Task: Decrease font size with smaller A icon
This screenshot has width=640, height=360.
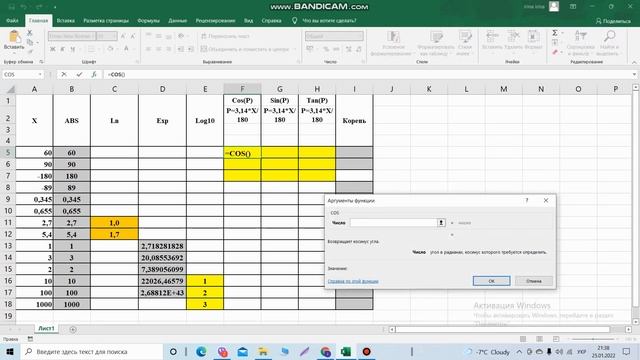Action: pos(133,36)
